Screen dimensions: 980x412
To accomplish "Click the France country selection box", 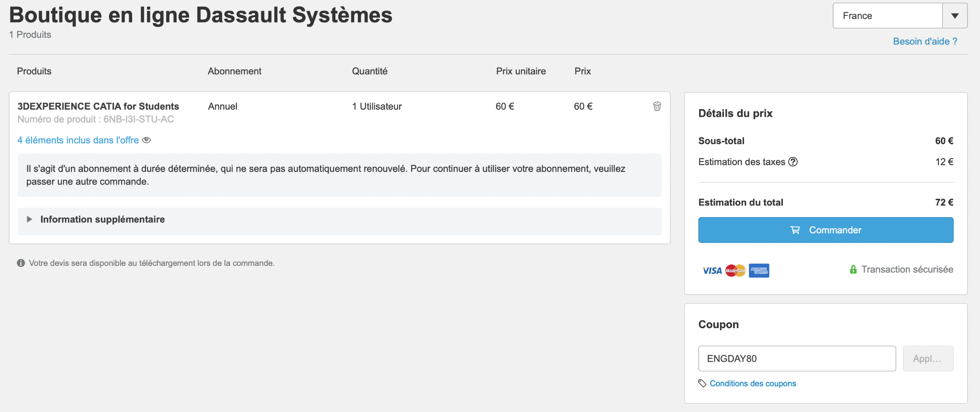I will coord(888,16).
